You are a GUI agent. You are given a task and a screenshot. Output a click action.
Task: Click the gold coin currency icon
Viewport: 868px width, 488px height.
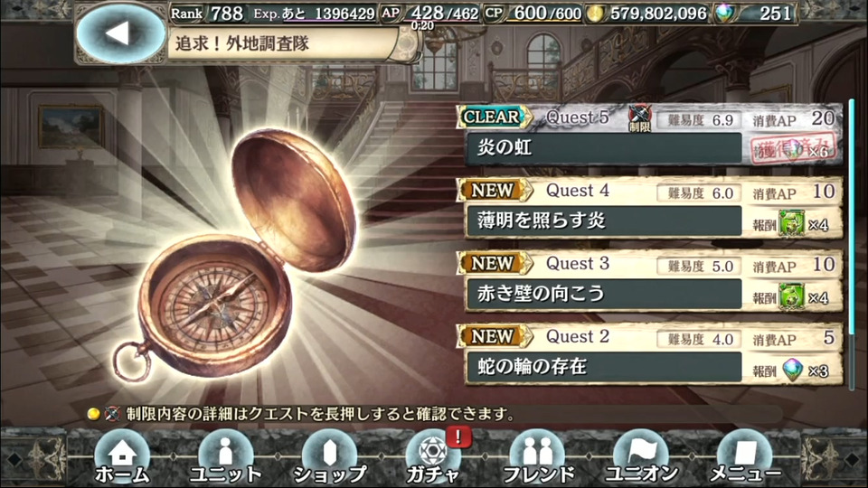tap(596, 14)
